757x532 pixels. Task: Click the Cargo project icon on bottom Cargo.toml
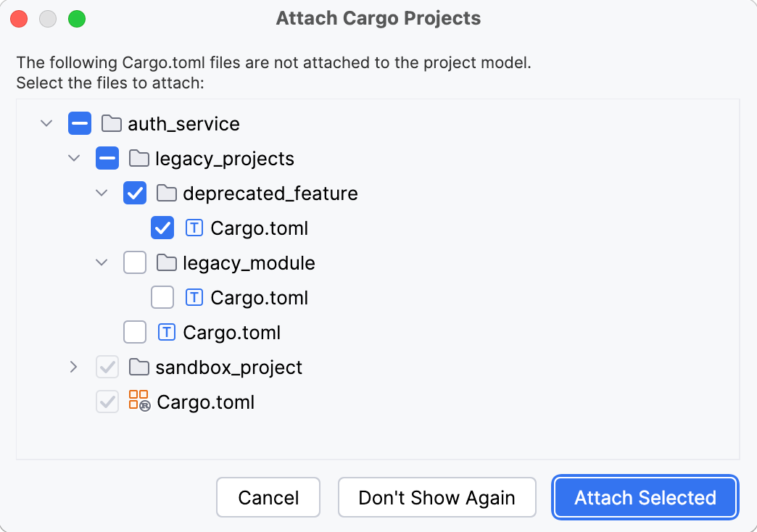click(140, 402)
